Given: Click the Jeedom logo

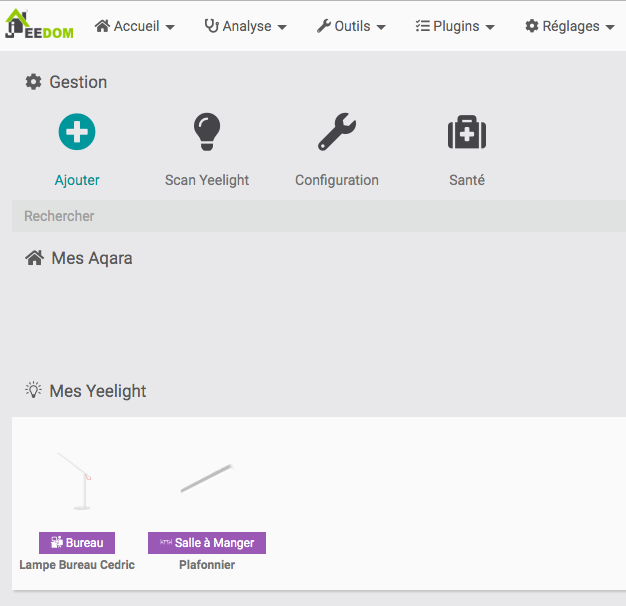Looking at the screenshot, I should click(x=39, y=24).
